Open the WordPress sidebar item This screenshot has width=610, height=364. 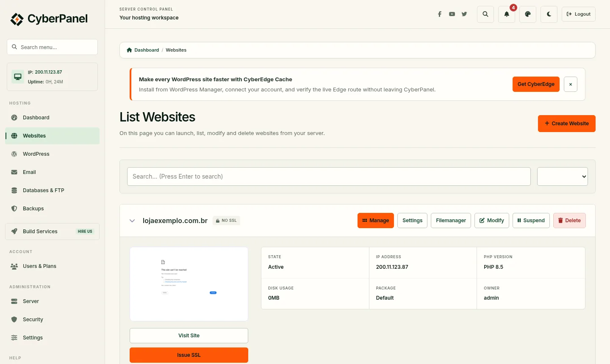[53, 154]
